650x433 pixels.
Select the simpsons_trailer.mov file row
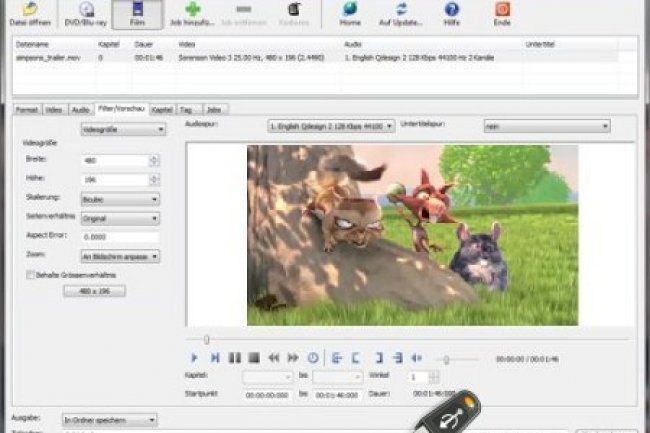(317, 58)
